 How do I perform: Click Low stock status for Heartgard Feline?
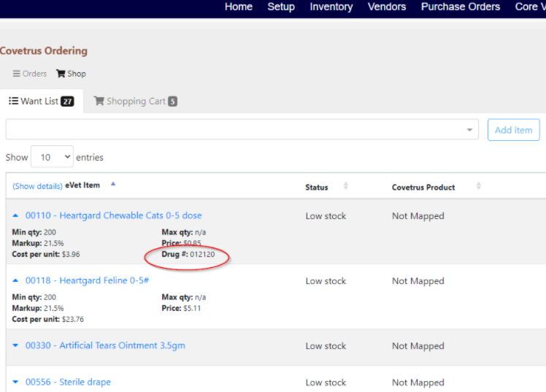326,281
